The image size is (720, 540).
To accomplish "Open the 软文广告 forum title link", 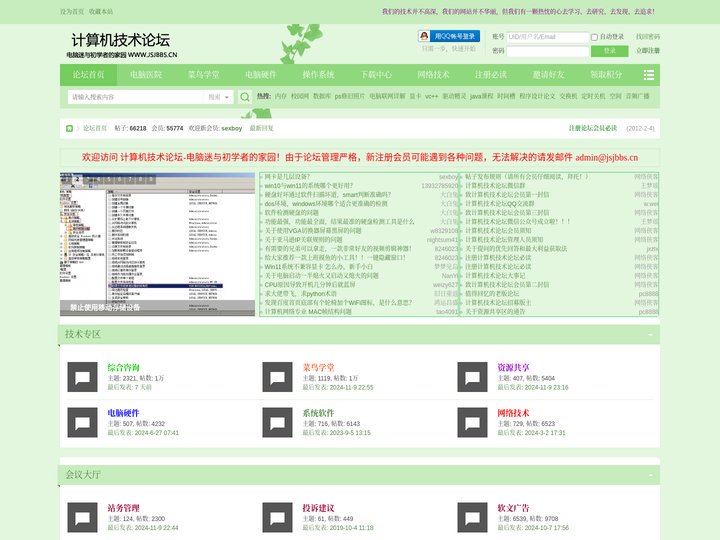I will [513, 508].
